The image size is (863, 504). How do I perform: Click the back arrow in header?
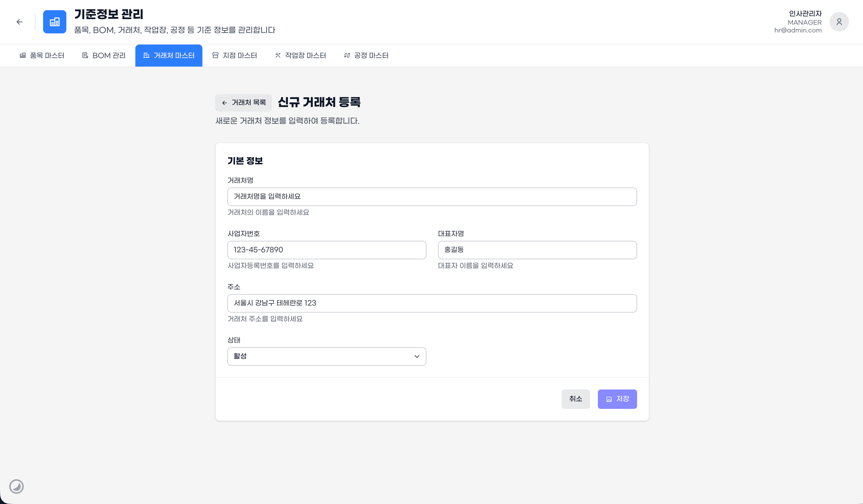click(x=20, y=22)
